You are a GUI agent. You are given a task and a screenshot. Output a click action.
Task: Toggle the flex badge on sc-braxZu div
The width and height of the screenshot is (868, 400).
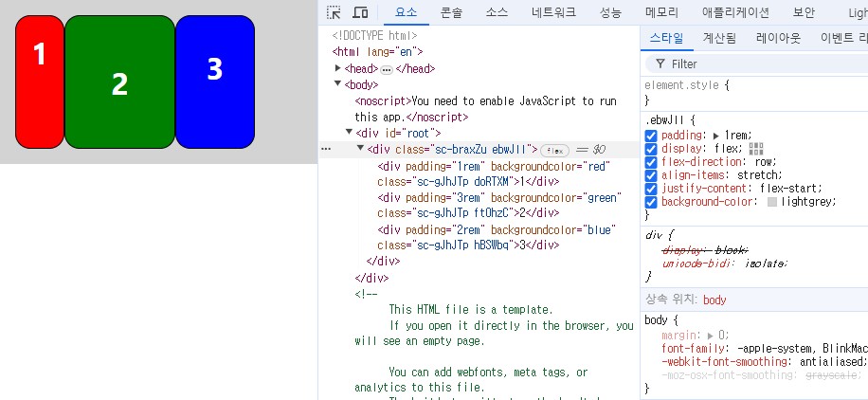(x=554, y=150)
